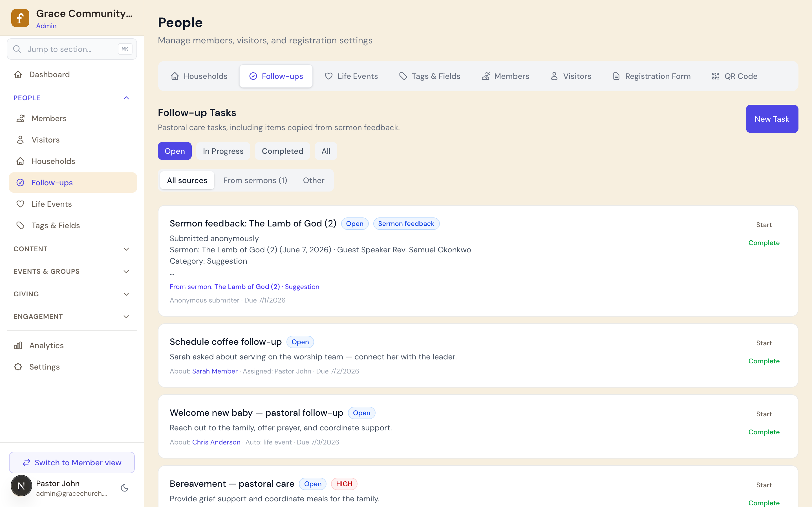812x507 pixels.
Task: Complete the Schedule coffee follow-up task
Action: 764,361
